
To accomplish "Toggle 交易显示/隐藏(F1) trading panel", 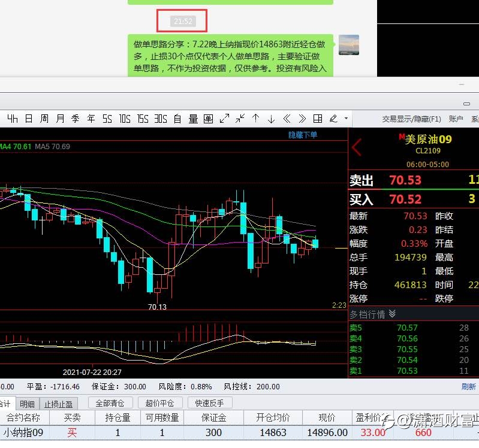I will tap(411, 119).
